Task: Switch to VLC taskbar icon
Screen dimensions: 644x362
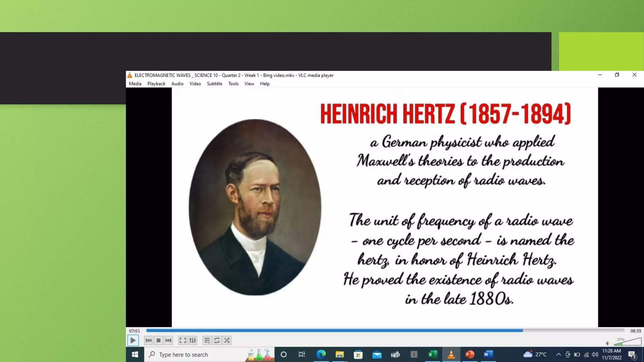Action: (x=451, y=354)
